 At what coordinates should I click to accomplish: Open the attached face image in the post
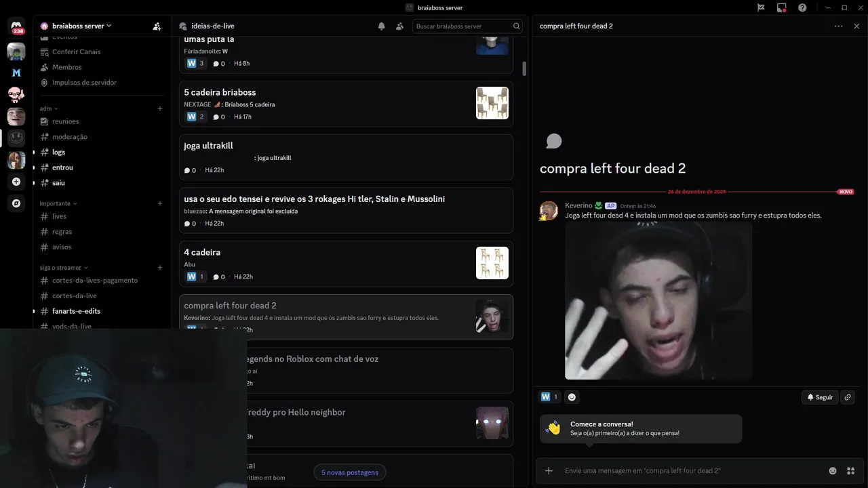[658, 300]
